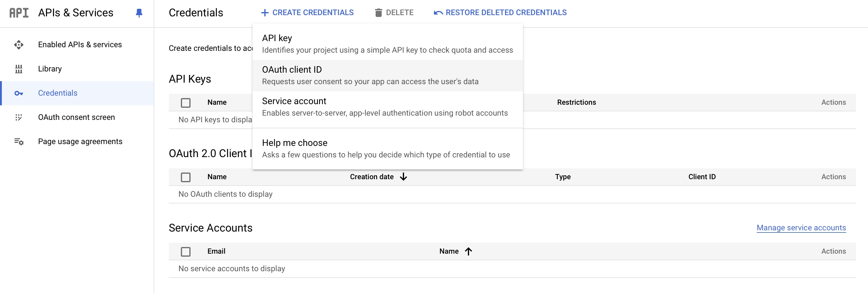Click the OAuth consent screen icon

[19, 117]
